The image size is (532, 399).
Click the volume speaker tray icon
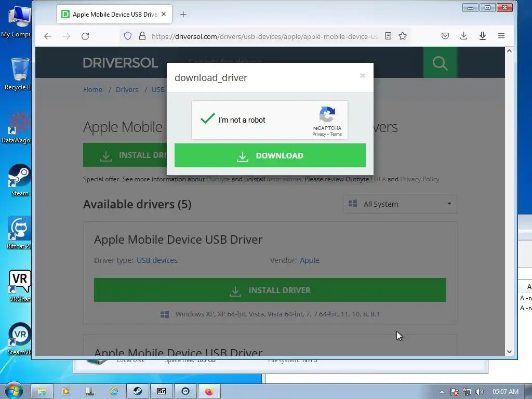[479, 392]
